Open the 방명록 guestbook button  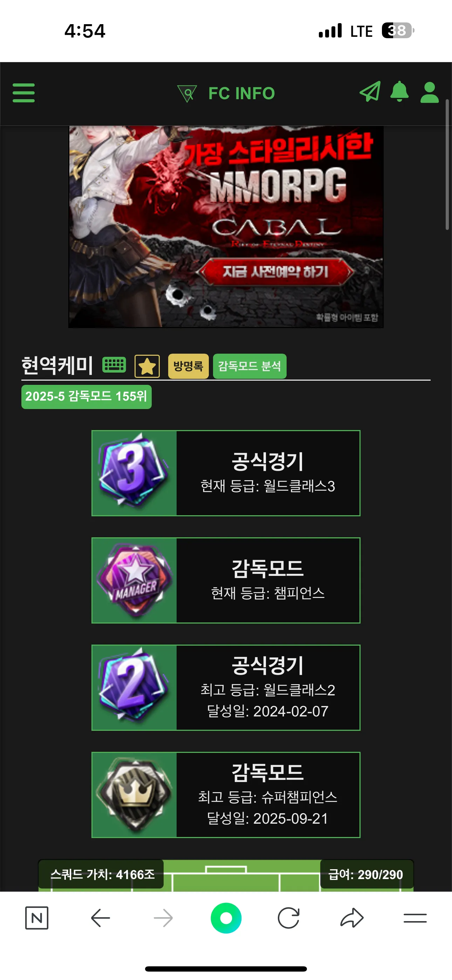pyautogui.click(x=189, y=366)
